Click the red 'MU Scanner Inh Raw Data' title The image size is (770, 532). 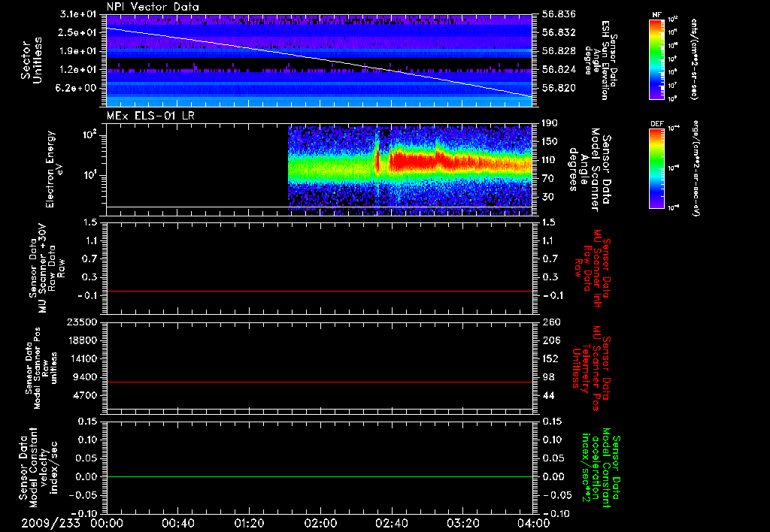(x=593, y=268)
